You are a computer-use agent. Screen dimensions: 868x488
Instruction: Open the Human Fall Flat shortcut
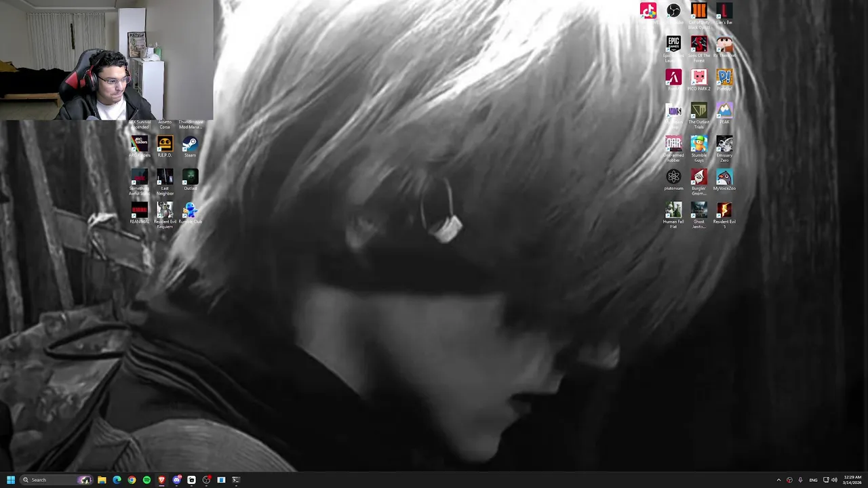click(673, 215)
